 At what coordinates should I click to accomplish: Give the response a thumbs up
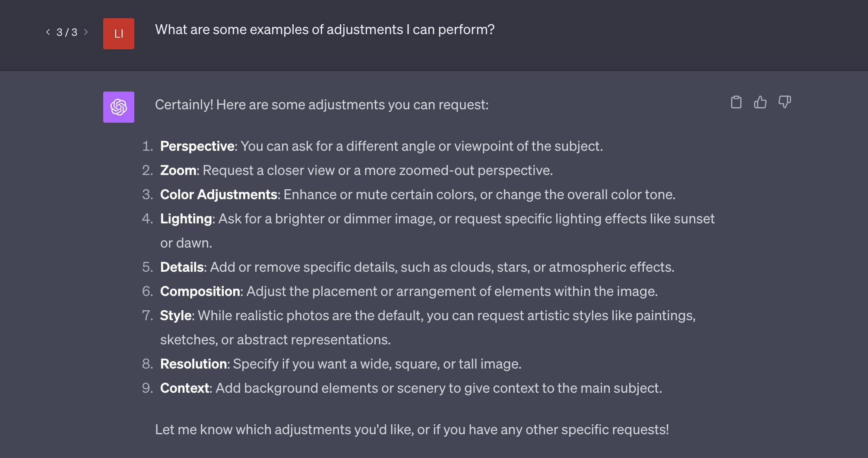pyautogui.click(x=760, y=102)
